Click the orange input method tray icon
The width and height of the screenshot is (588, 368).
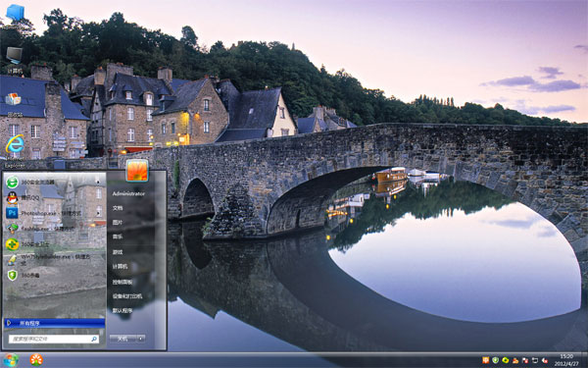pyautogui.click(x=486, y=360)
